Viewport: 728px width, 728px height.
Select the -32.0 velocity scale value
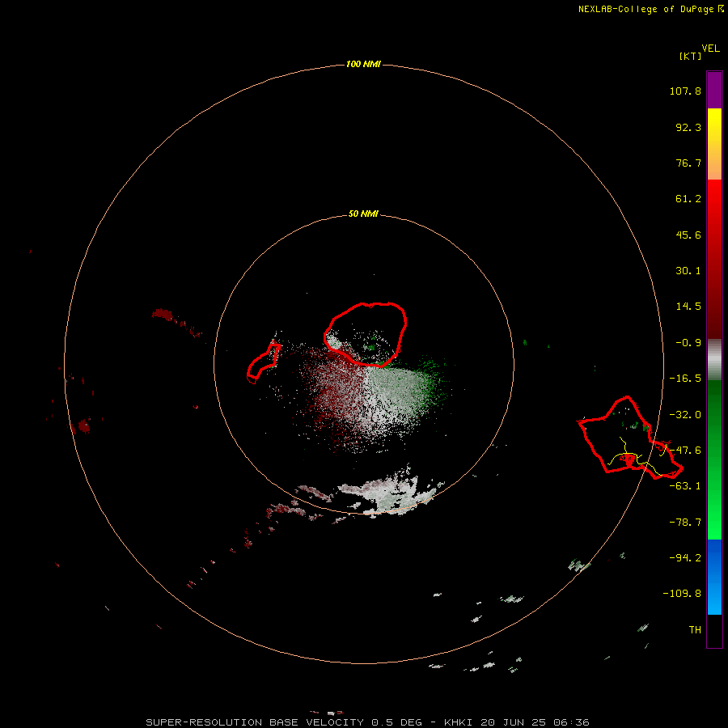[685, 415]
